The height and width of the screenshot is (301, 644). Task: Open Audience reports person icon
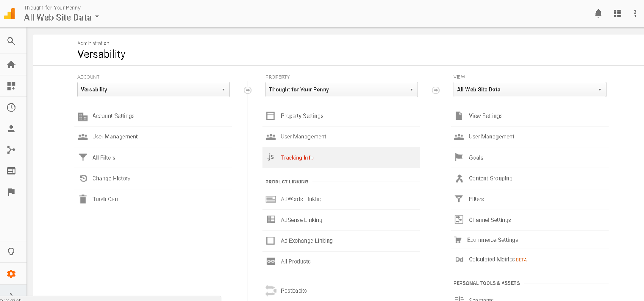(11, 129)
